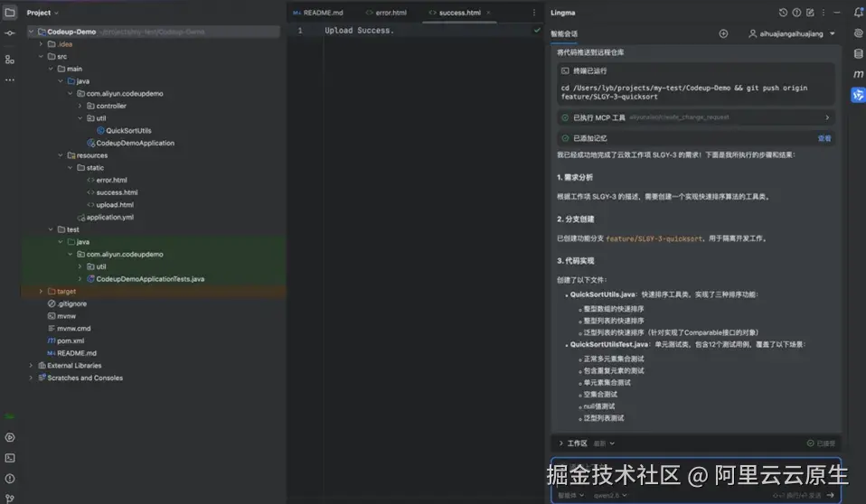Open Lingma panel options kebab menu
Viewport: 866px width, 504px height.
point(823,12)
